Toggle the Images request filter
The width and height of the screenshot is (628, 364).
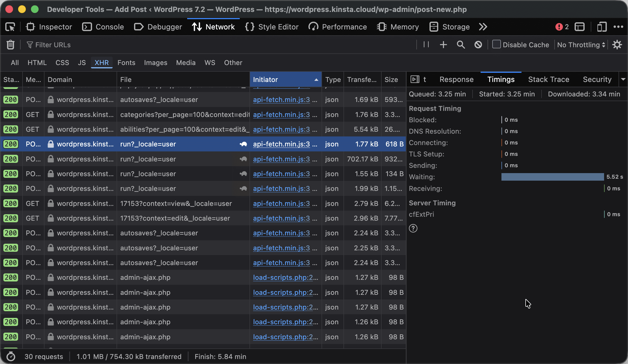155,63
